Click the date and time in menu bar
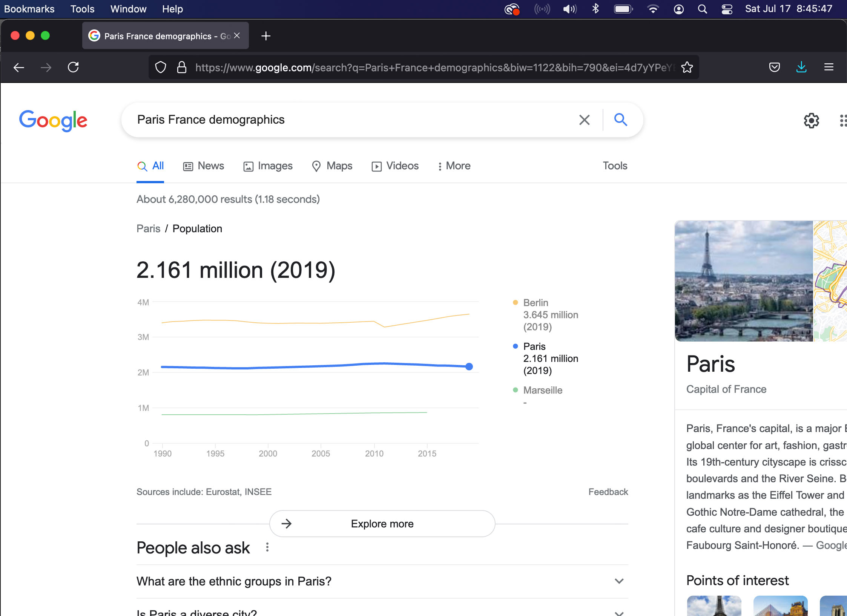This screenshot has width=847, height=616. click(789, 9)
